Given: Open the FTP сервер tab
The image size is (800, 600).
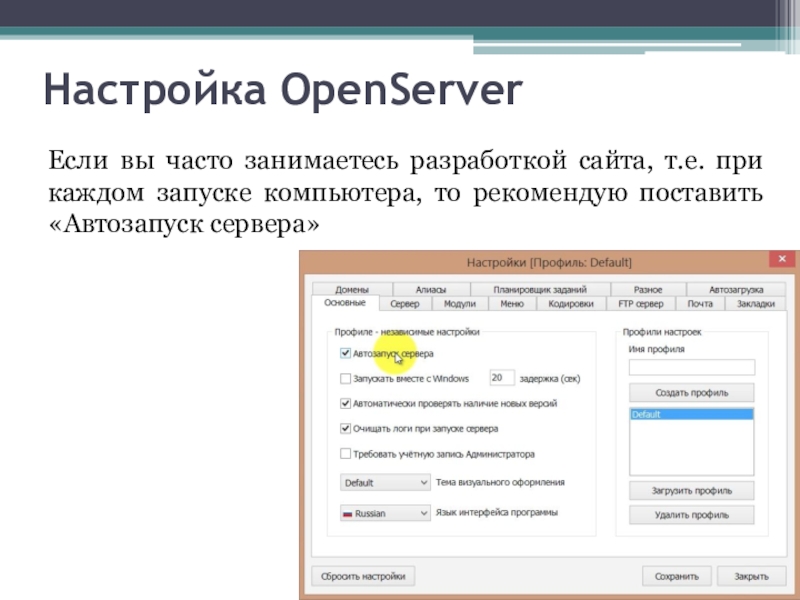Looking at the screenshot, I should [641, 304].
